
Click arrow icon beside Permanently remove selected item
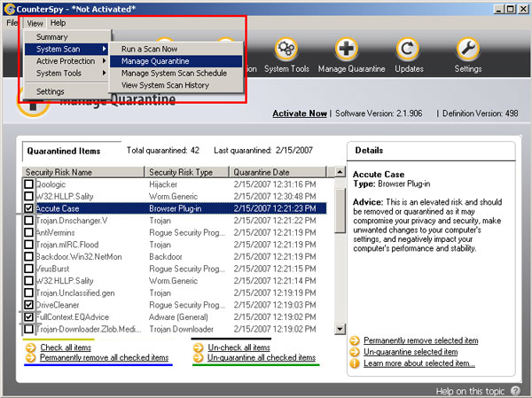pos(354,340)
